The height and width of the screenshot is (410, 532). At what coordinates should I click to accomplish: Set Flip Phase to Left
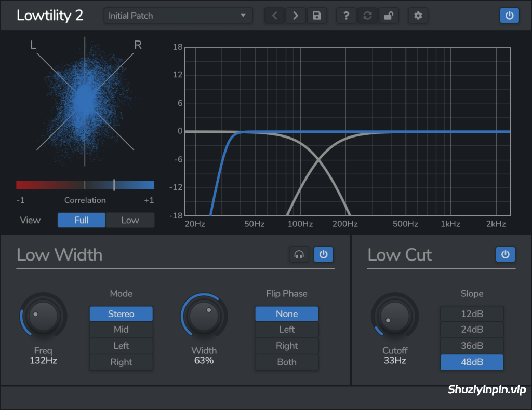pyautogui.click(x=287, y=330)
